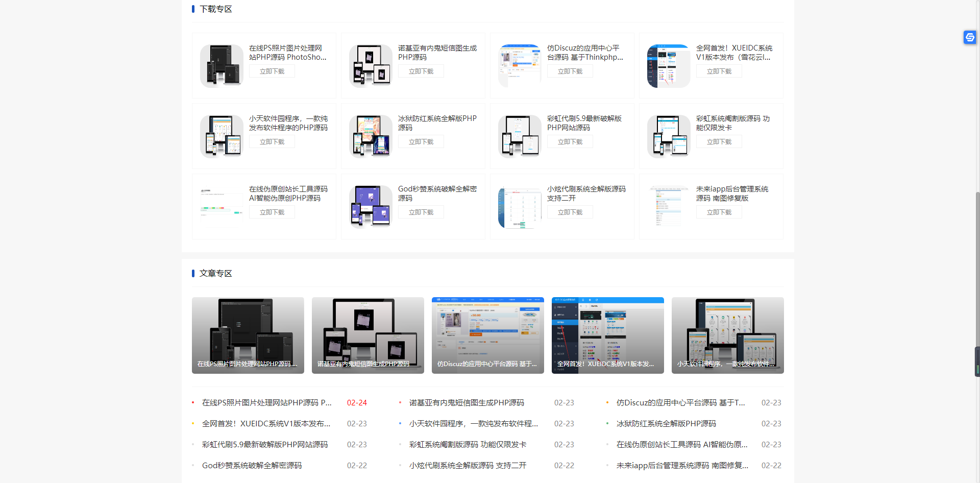Viewport: 980px width, 483px height.
Task: Click 立即下载 for 未来iapp后台管理系统源码
Action: point(719,212)
